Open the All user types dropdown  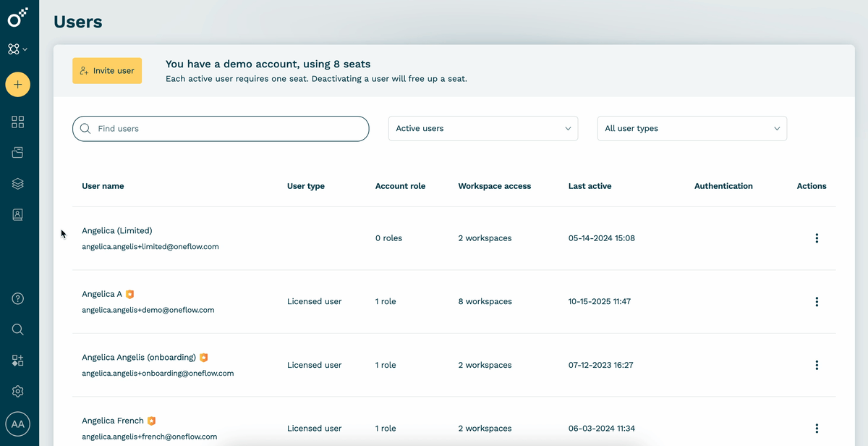point(692,128)
